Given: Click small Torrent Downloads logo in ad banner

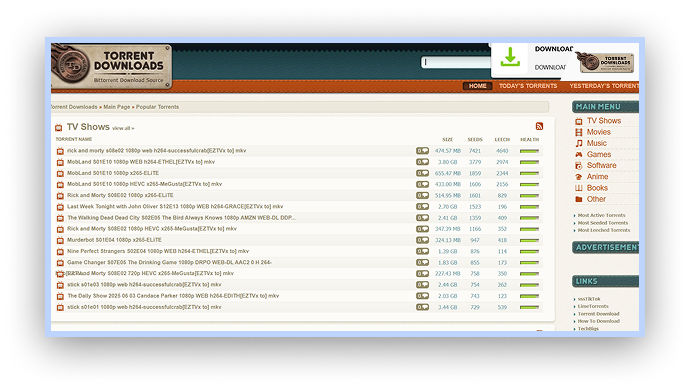Looking at the screenshot, I should (x=605, y=62).
